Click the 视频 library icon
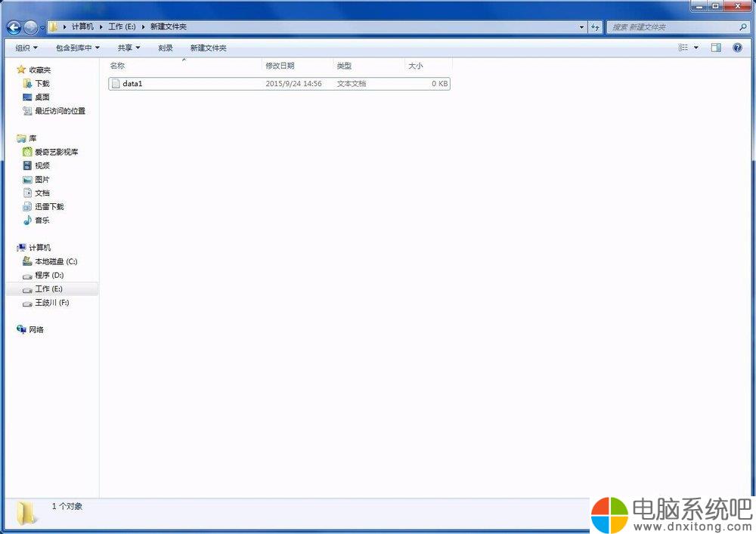 pyautogui.click(x=27, y=165)
